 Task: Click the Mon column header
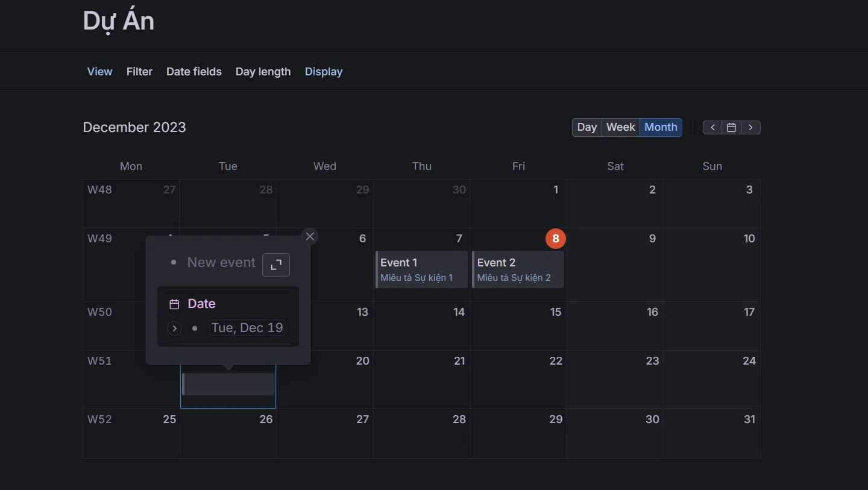[x=131, y=166]
